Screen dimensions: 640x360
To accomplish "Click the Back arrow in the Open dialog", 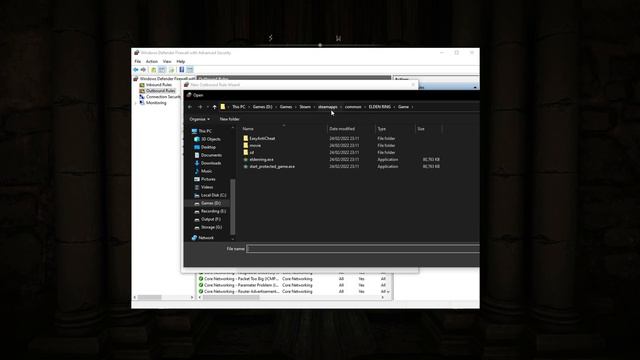I will coord(190,107).
